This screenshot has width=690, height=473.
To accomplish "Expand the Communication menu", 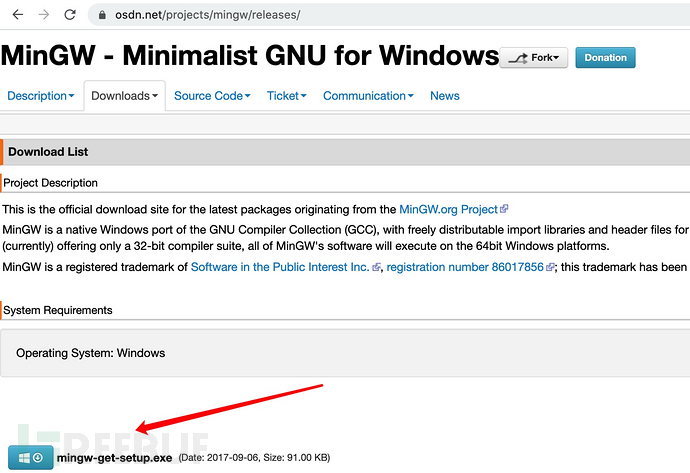I will click(368, 96).
